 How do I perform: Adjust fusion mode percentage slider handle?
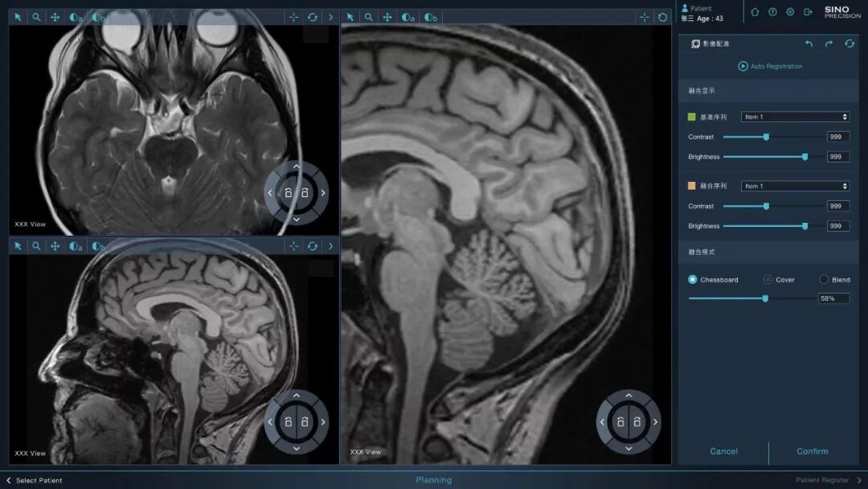766,298
